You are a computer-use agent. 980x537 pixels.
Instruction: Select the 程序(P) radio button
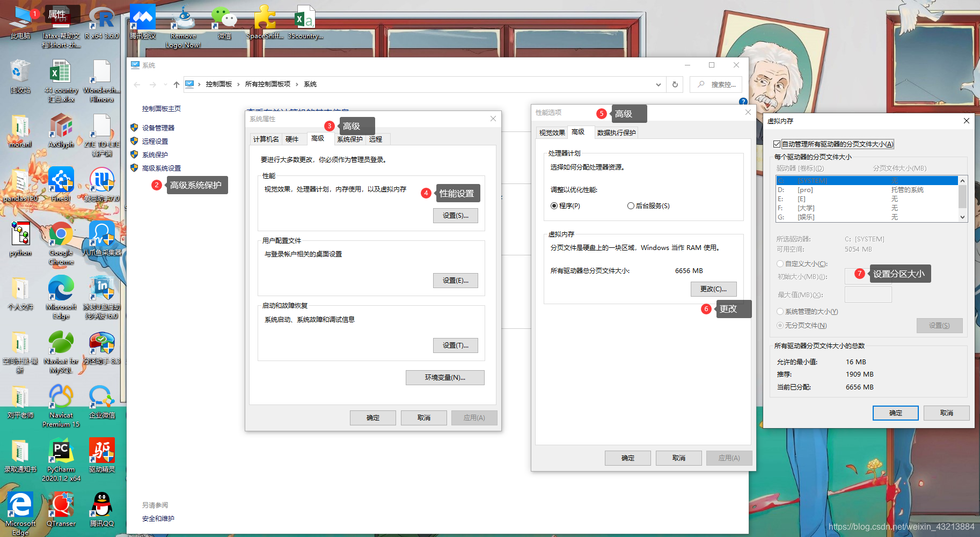tap(554, 206)
